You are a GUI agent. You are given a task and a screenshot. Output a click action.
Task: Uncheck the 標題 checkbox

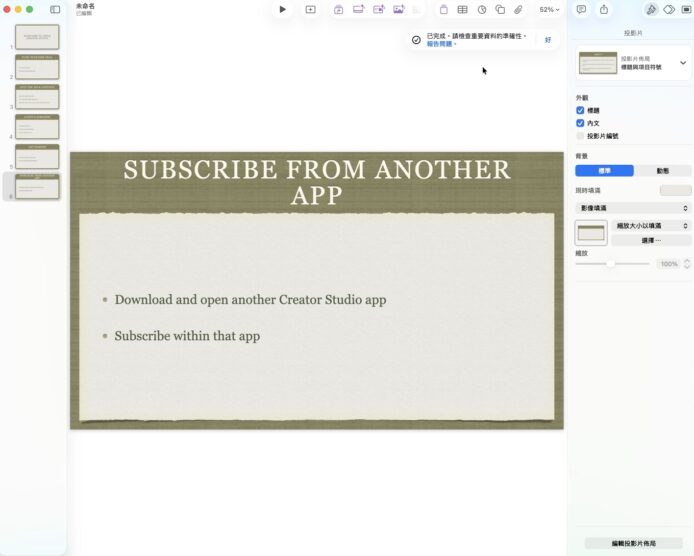(580, 110)
